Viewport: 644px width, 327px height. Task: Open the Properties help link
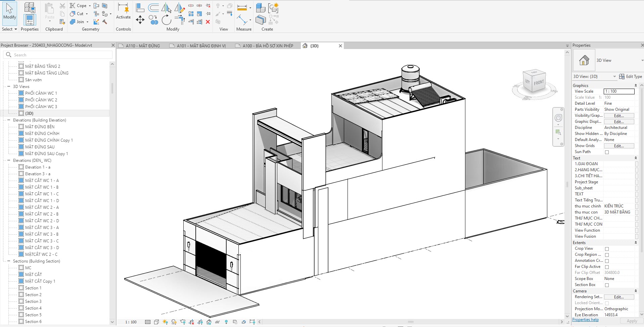(x=585, y=320)
